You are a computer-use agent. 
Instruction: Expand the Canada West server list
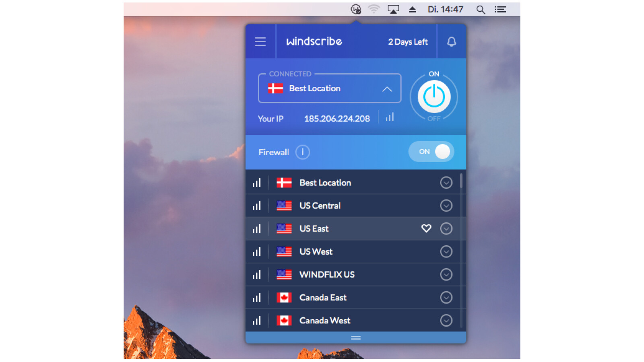446,321
